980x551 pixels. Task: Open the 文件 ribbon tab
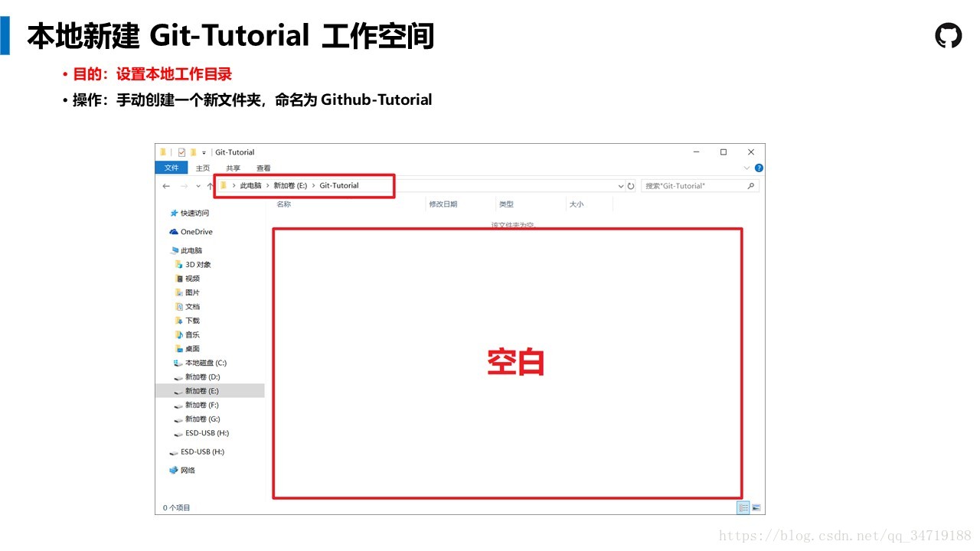tap(171, 168)
